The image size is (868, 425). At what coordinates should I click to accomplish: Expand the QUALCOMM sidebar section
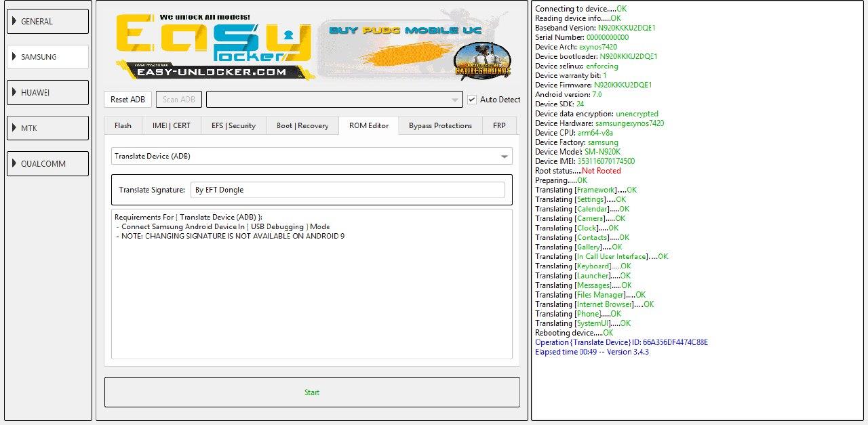(47, 163)
